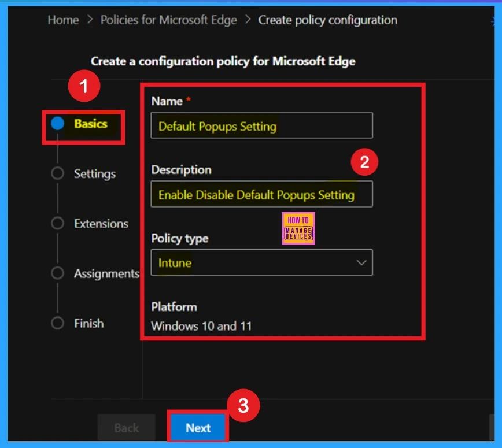Select the Extensions step
This screenshot has height=448, width=502.
point(101,224)
